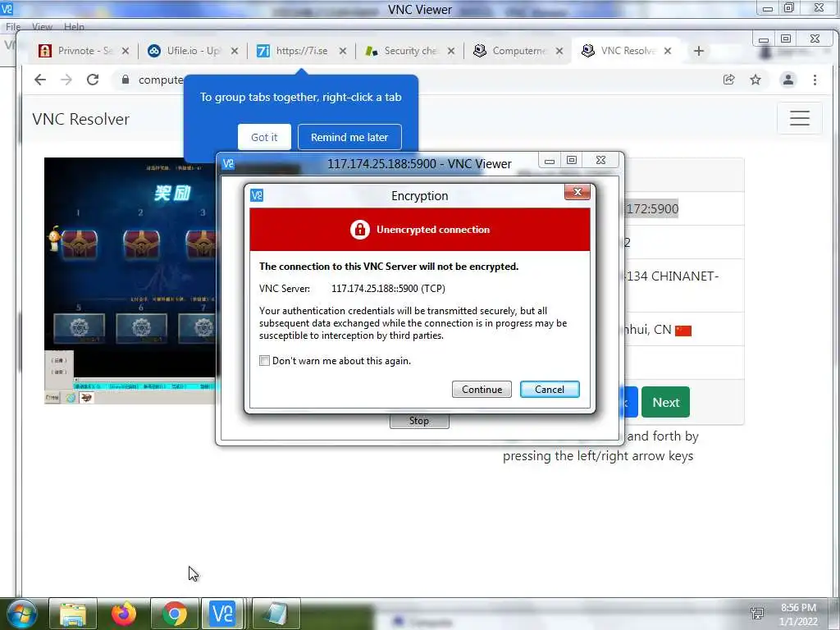Screen dimensions: 840x630
Task: Stop the VNC connection attempt
Action: coord(419,421)
